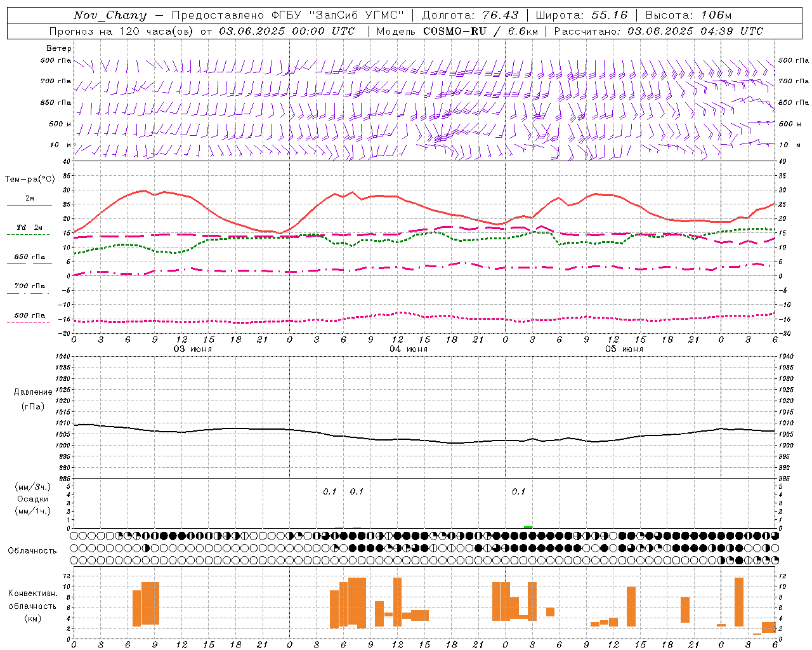Viewport: 812px width, 650px height.
Task: Click the '03 июня' date label
Action: pyautogui.click(x=193, y=348)
